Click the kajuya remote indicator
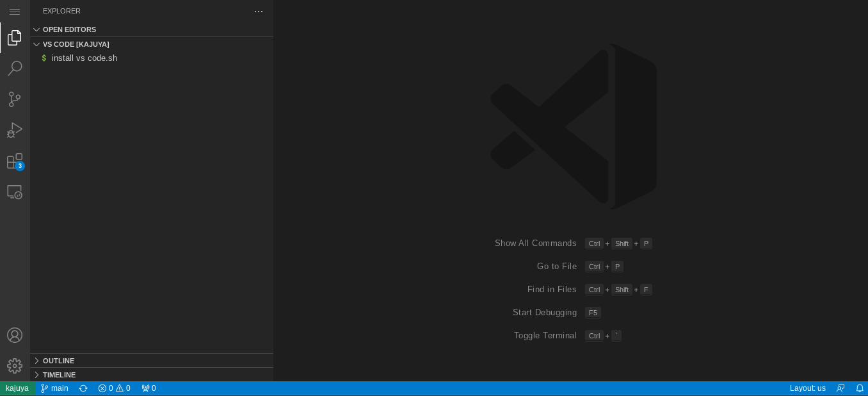868x396 pixels. pyautogui.click(x=17, y=388)
